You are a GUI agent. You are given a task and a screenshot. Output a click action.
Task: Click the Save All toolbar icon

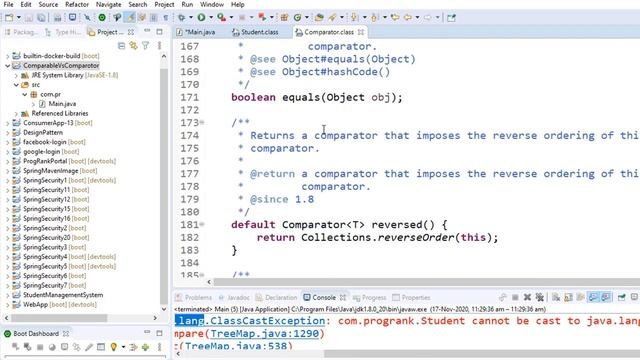(x=41, y=18)
